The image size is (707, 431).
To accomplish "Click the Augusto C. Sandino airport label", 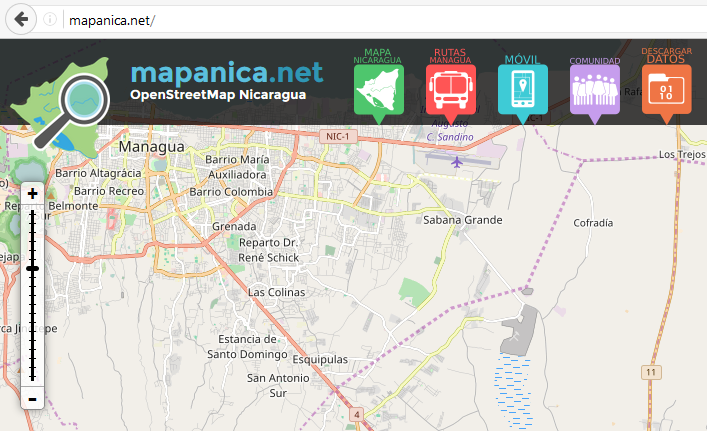I will click(450, 131).
